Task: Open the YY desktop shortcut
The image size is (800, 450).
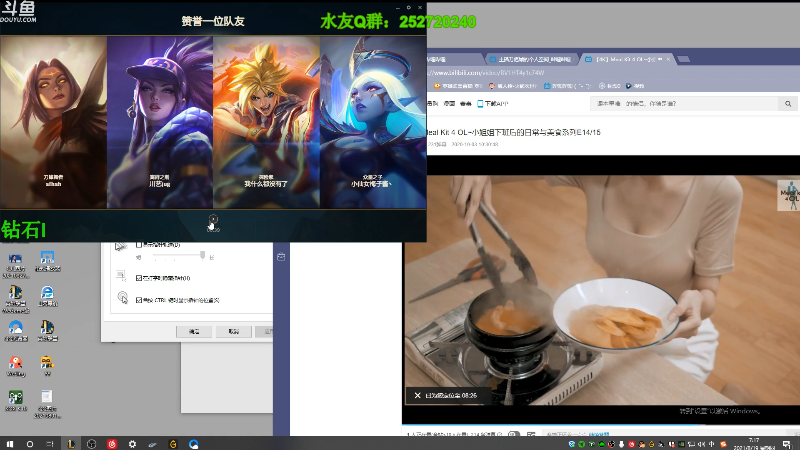Action: tap(47, 366)
